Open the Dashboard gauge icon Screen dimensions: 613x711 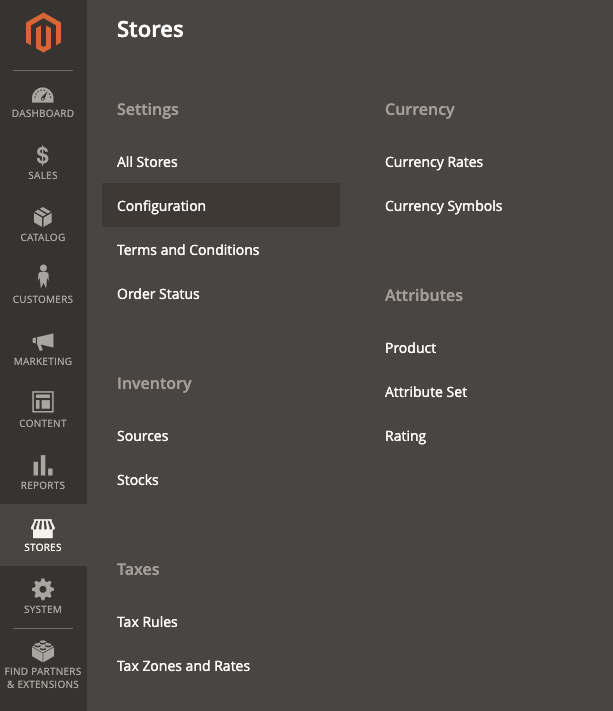[43, 96]
